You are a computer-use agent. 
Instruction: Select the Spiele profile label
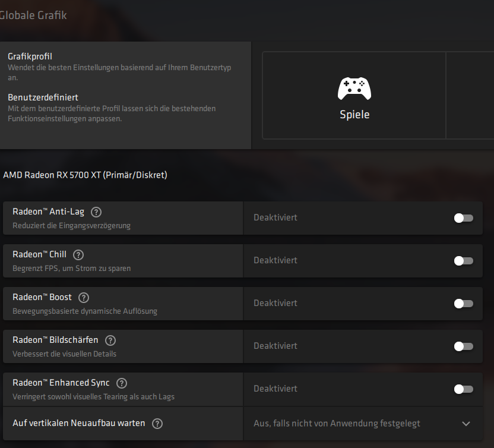click(x=354, y=115)
